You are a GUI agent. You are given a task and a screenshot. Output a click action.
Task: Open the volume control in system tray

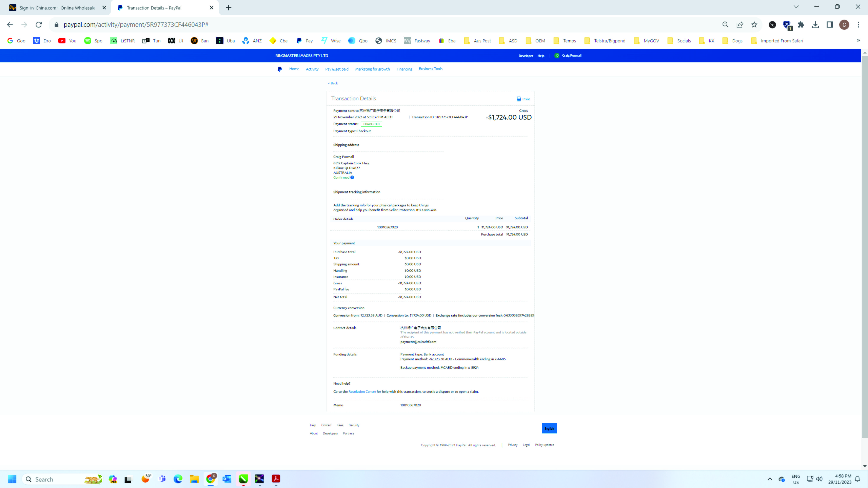point(819,479)
